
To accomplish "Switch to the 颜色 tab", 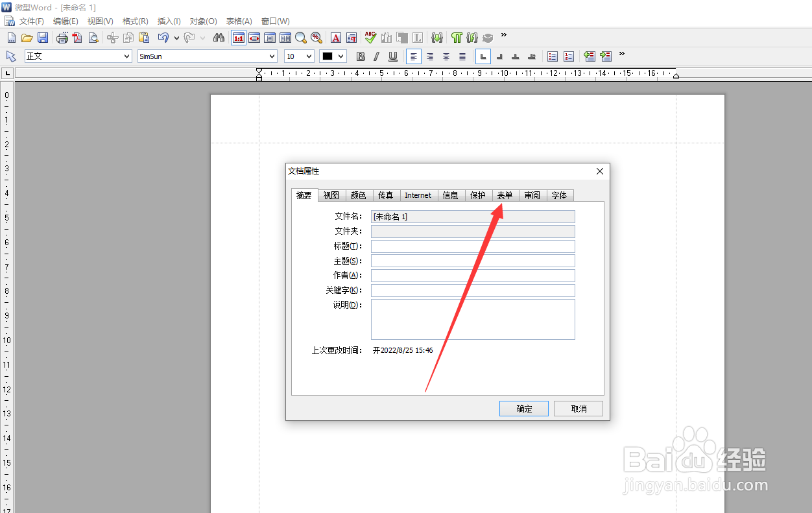I will [359, 195].
